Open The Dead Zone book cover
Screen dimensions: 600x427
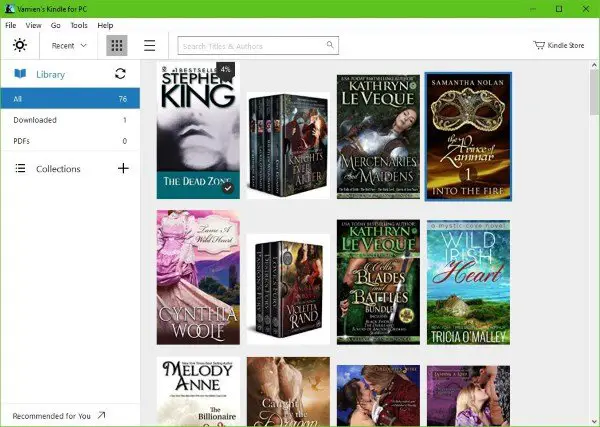(x=198, y=130)
